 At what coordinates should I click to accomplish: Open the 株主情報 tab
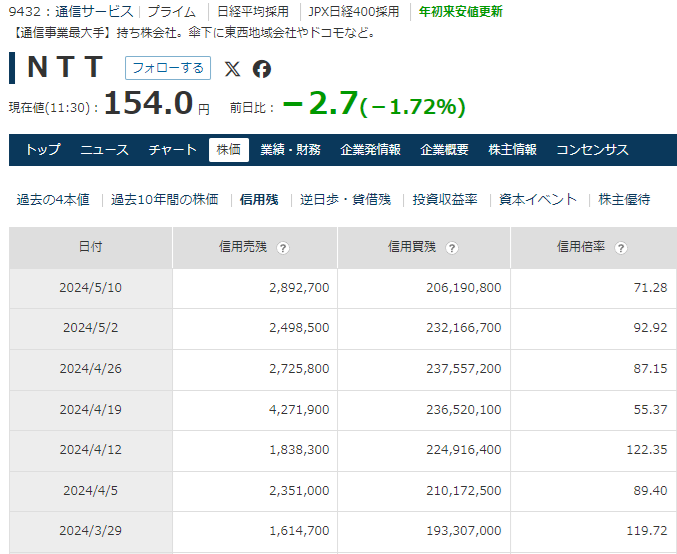coord(512,150)
